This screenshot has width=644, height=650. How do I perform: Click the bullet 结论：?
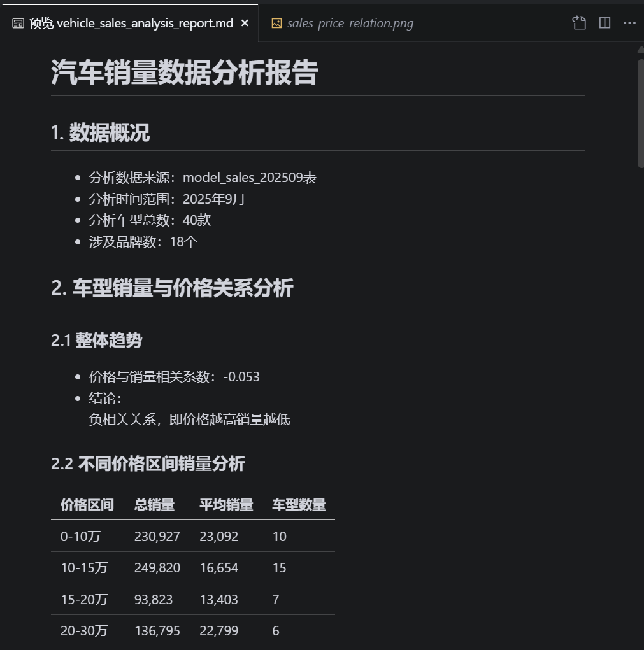105,398
